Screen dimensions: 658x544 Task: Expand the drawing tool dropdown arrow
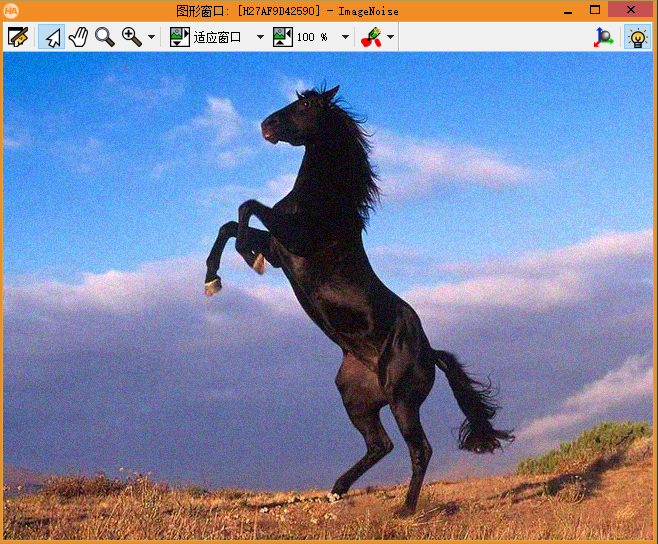(391, 37)
